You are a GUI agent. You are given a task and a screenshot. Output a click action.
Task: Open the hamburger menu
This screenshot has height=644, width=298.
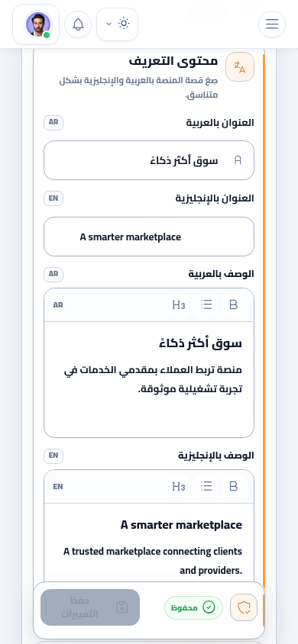pos(272,24)
